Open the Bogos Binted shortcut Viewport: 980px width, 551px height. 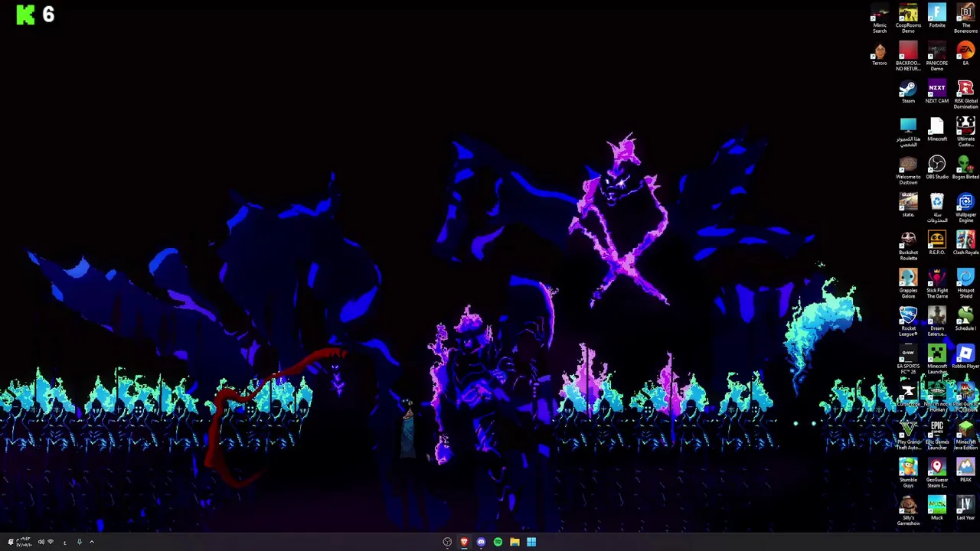click(965, 168)
